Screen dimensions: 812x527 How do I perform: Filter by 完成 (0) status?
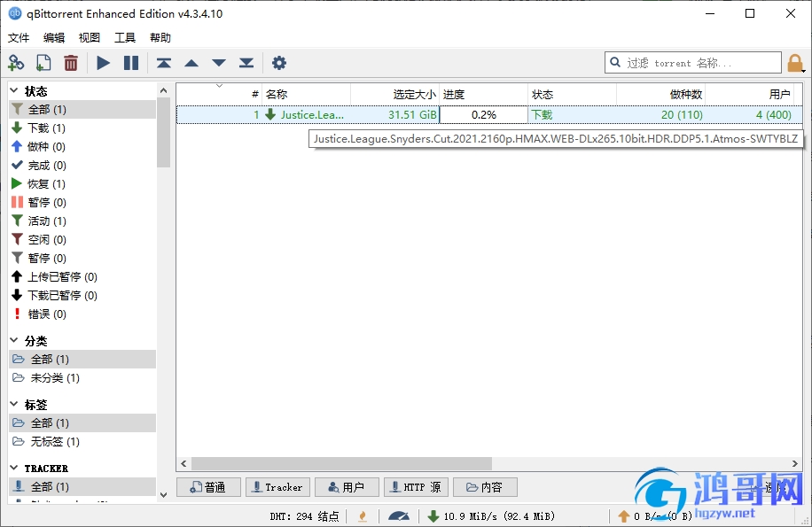pos(82,166)
